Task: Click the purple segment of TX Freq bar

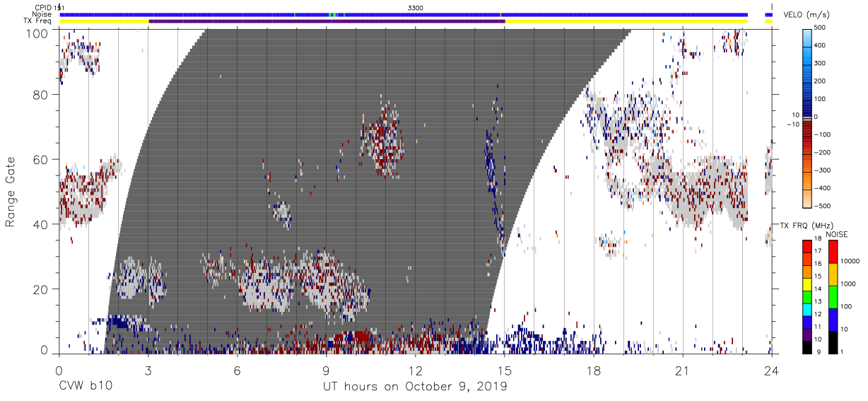Action: click(327, 21)
